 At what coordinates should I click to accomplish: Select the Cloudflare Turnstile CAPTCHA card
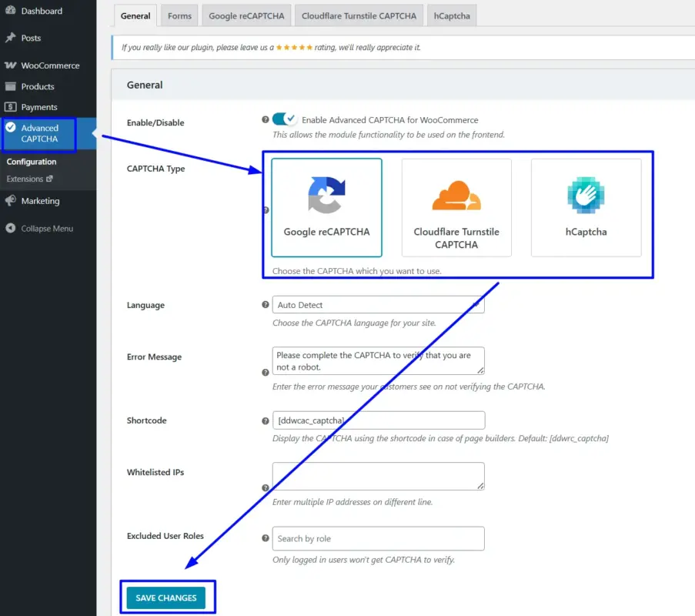[456, 208]
